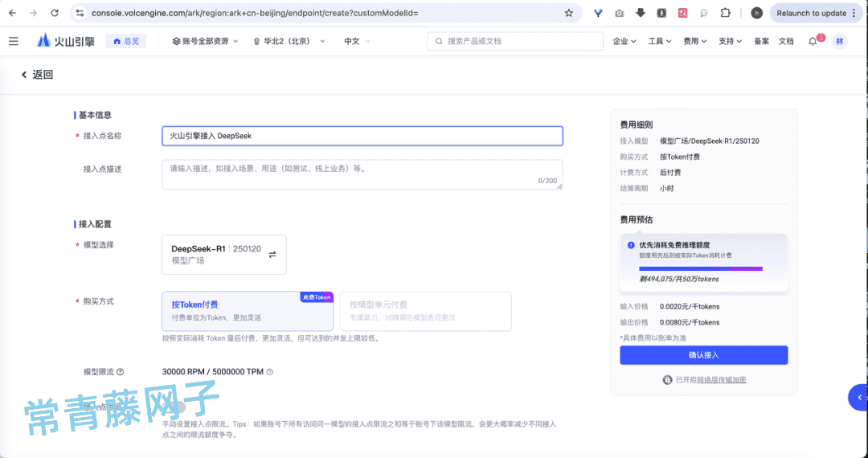Click the info icon beside 优先消耗免费推理额度

point(631,245)
